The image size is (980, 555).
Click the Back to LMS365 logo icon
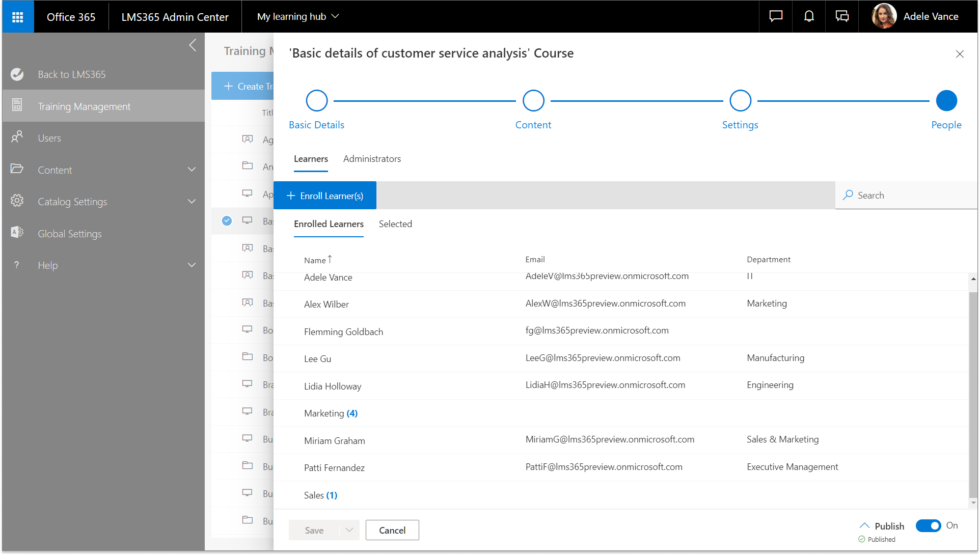[x=17, y=74]
